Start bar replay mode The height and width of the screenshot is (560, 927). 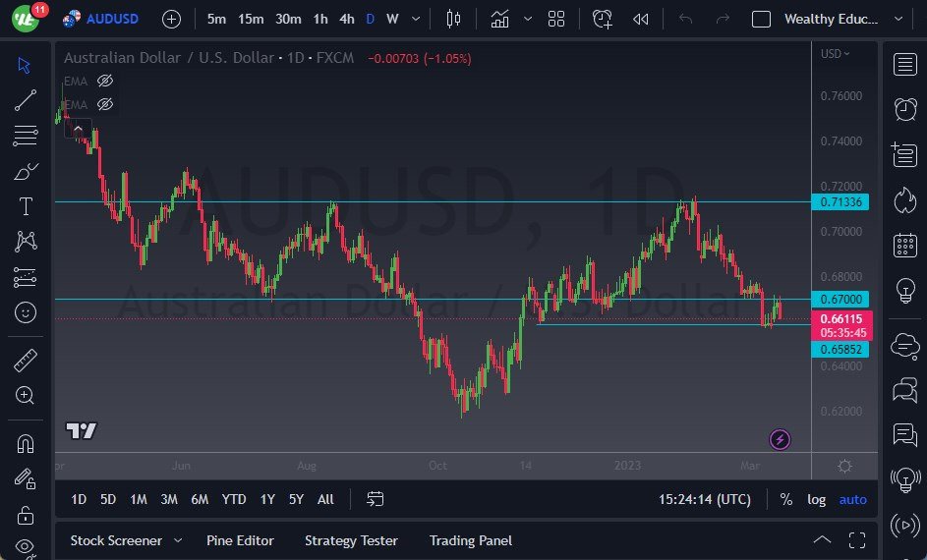click(640, 19)
